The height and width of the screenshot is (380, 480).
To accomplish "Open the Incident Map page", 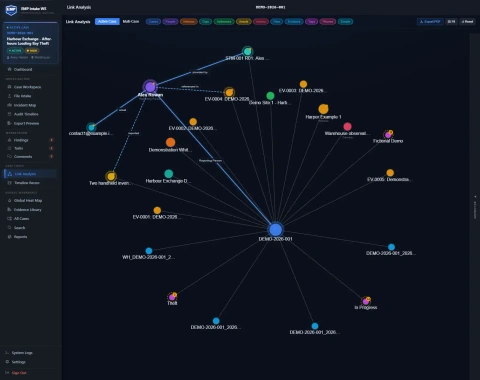I will coord(25,105).
